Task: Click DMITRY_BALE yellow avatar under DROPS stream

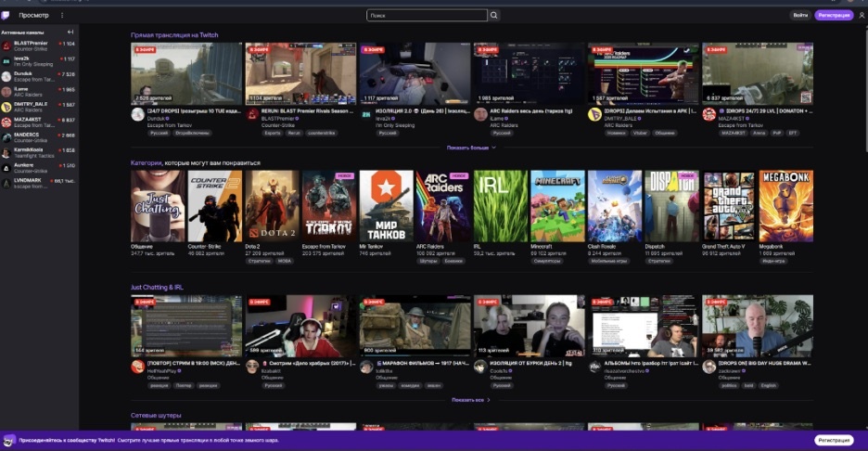Action: tap(594, 115)
